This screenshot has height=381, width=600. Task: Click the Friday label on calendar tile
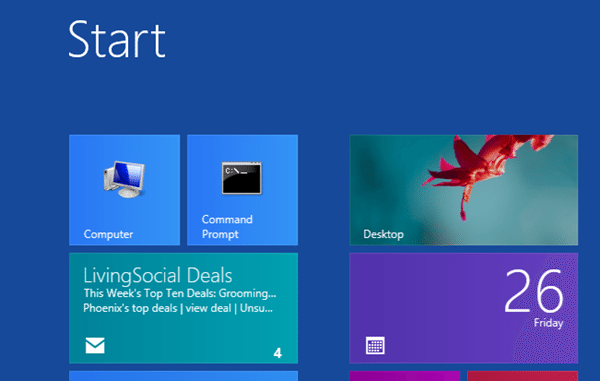548,323
